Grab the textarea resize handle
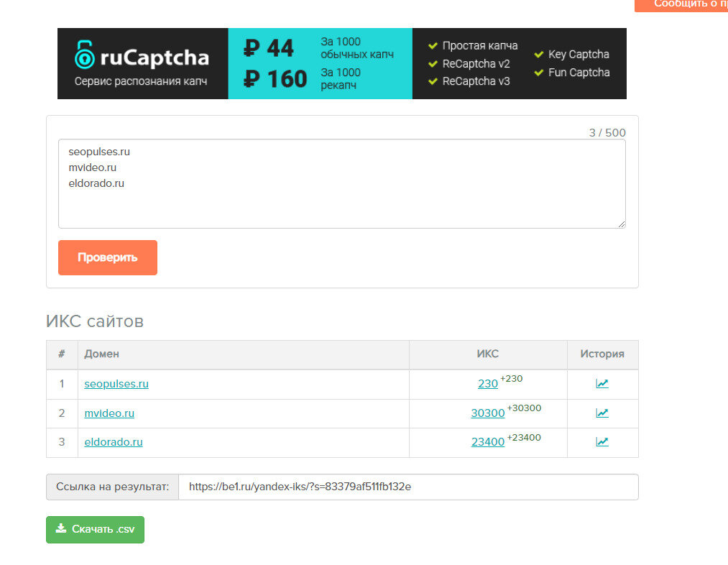 tap(621, 224)
